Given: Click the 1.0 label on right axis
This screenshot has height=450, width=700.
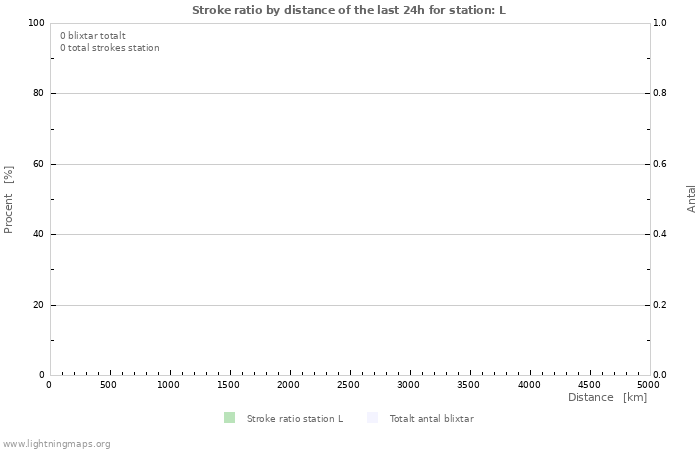Looking at the screenshot, I should (x=660, y=23).
